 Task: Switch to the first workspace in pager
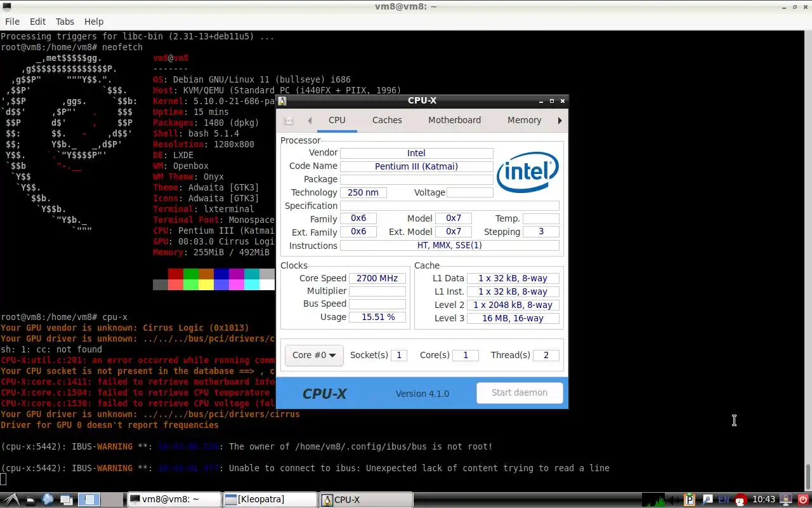tap(89, 500)
